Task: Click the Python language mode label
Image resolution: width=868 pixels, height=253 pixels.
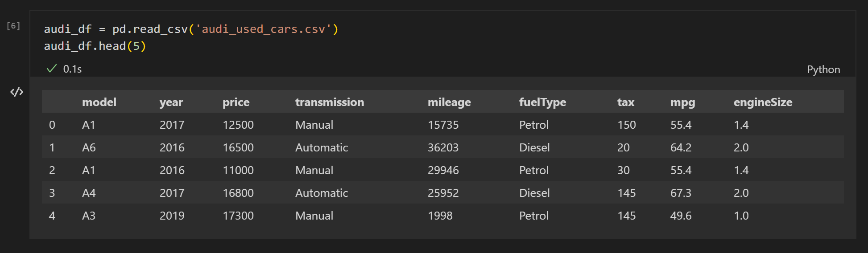Action: [x=823, y=69]
